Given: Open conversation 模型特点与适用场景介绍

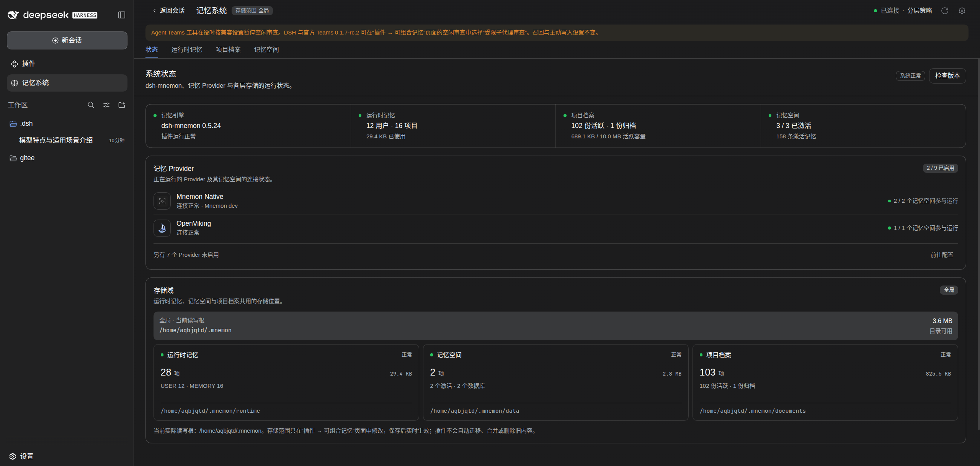Looking at the screenshot, I should [x=67, y=140].
